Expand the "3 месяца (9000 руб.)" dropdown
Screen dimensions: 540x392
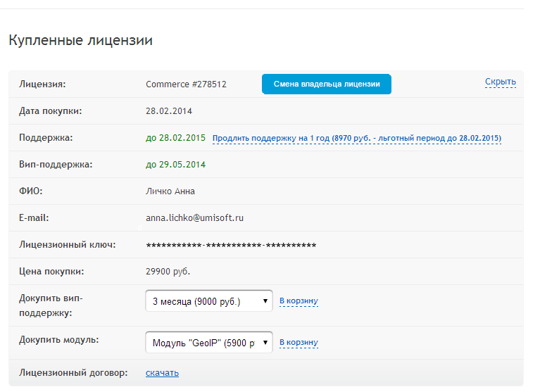208,301
